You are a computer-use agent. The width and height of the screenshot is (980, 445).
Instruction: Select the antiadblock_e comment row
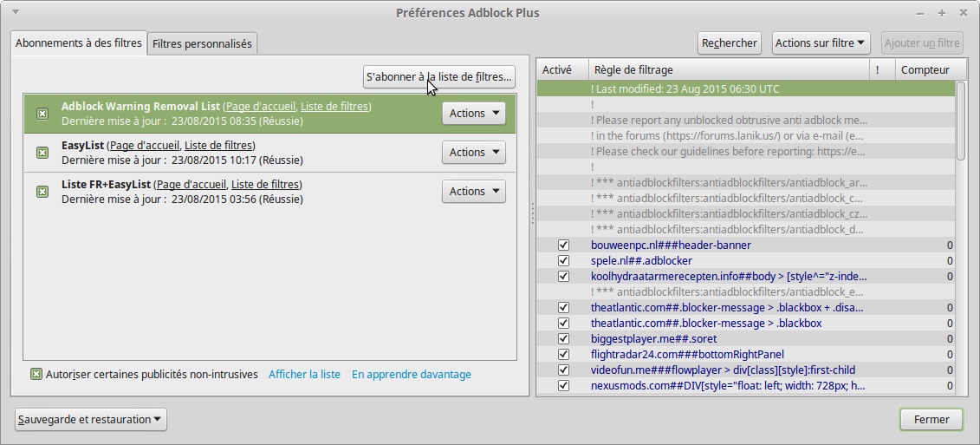(746, 291)
